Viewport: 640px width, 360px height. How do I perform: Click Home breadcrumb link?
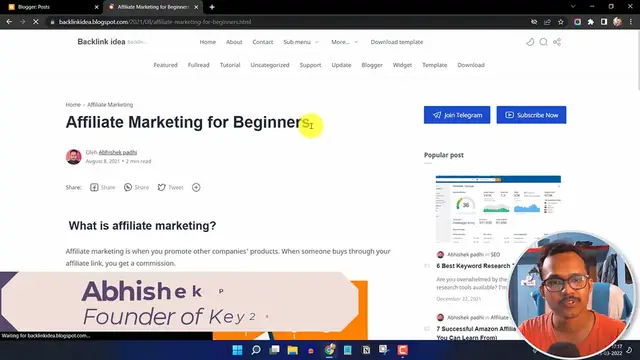(x=73, y=105)
